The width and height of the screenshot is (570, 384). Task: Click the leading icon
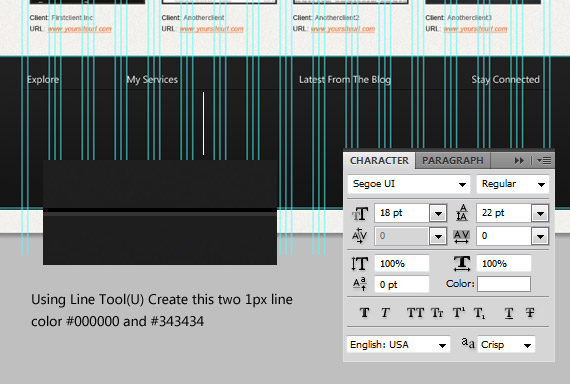pos(462,213)
